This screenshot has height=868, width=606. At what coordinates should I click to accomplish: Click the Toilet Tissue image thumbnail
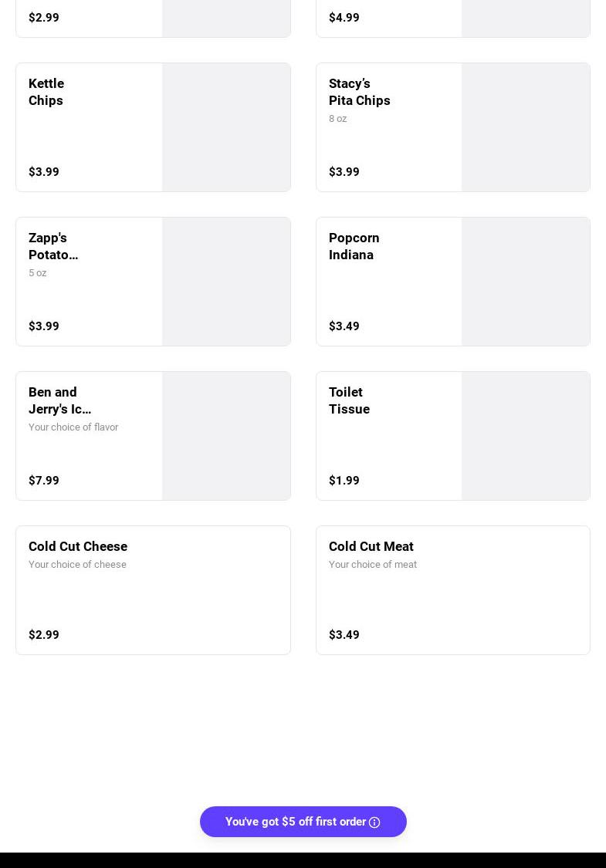coord(526,436)
